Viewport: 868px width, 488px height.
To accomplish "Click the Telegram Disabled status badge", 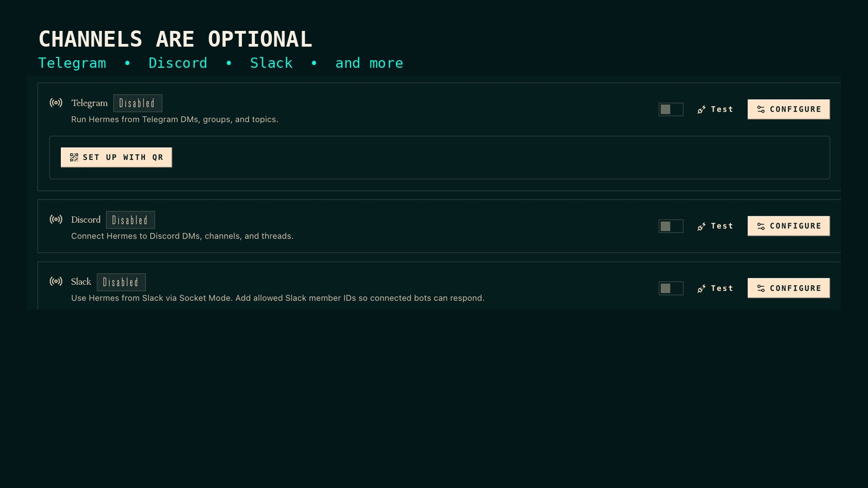I will (x=138, y=103).
